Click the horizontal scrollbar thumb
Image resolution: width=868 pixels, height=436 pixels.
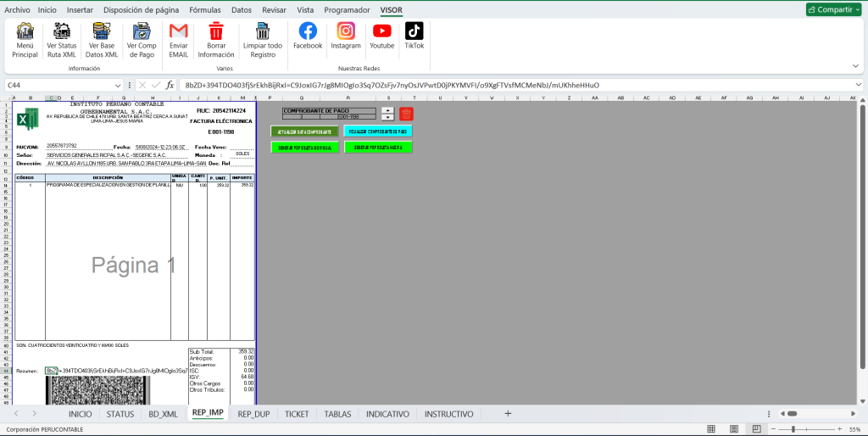pos(793,414)
